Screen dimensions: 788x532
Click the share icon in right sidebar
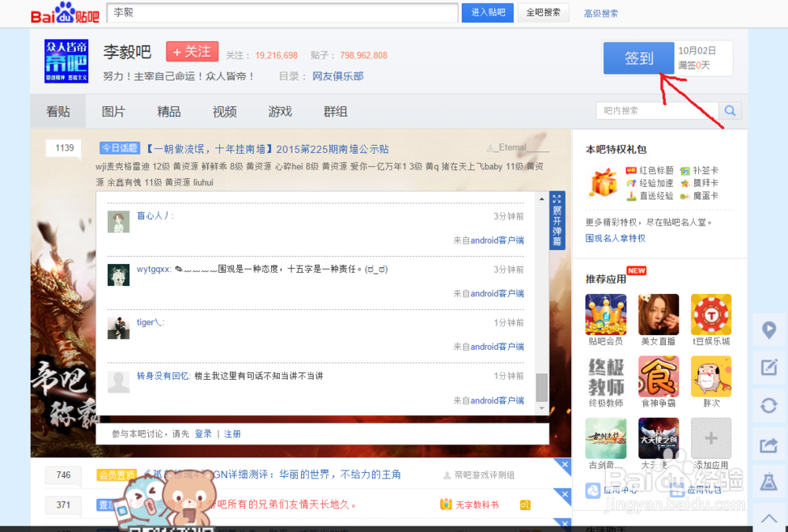click(x=769, y=445)
